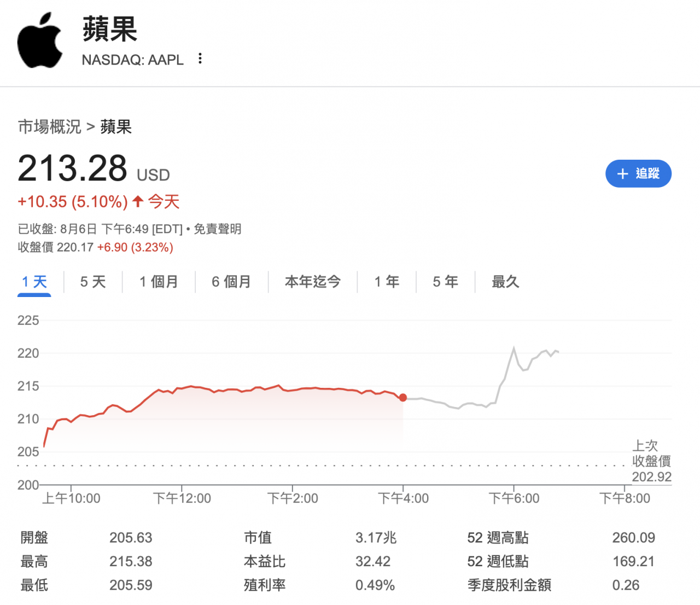Viewport: 700px width, 605px height.
Task: Open the 6個月 chart view
Action: [x=231, y=281]
